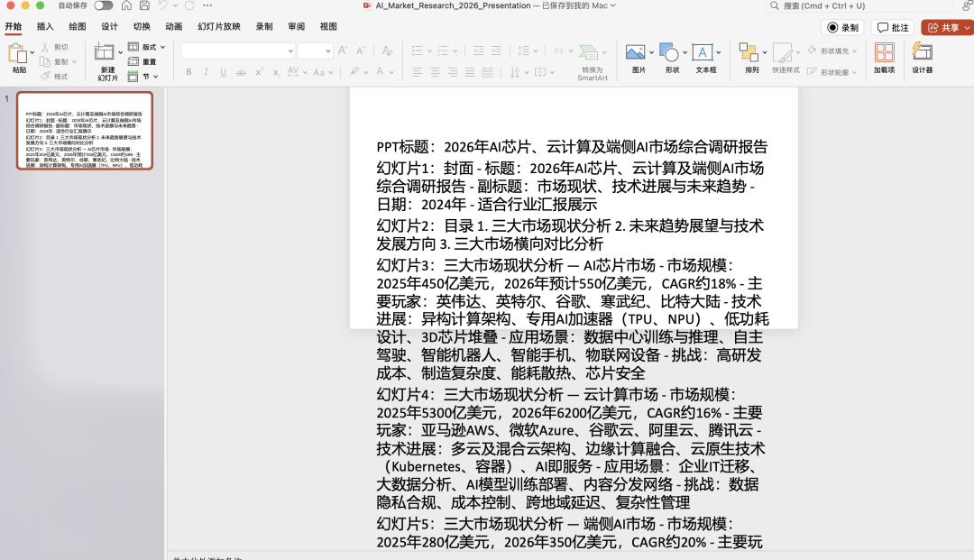
Task: Click the Add-ins (加载项) icon
Action: point(884,53)
